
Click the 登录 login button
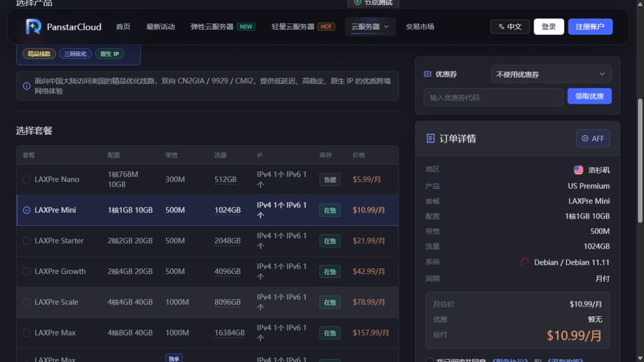[x=549, y=26]
